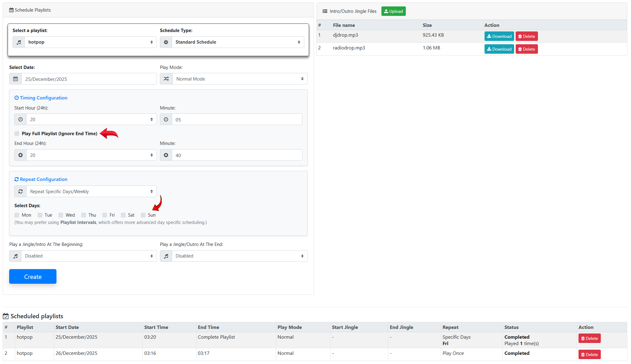Check the Mon day checkbox
Image resolution: width=631 pixels, height=364 pixels.
[x=17, y=215]
